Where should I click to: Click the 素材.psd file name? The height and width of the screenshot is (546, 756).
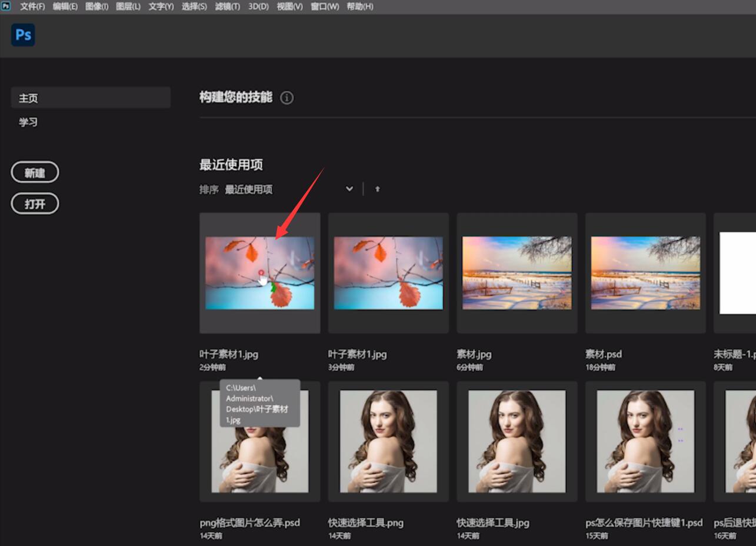604,354
